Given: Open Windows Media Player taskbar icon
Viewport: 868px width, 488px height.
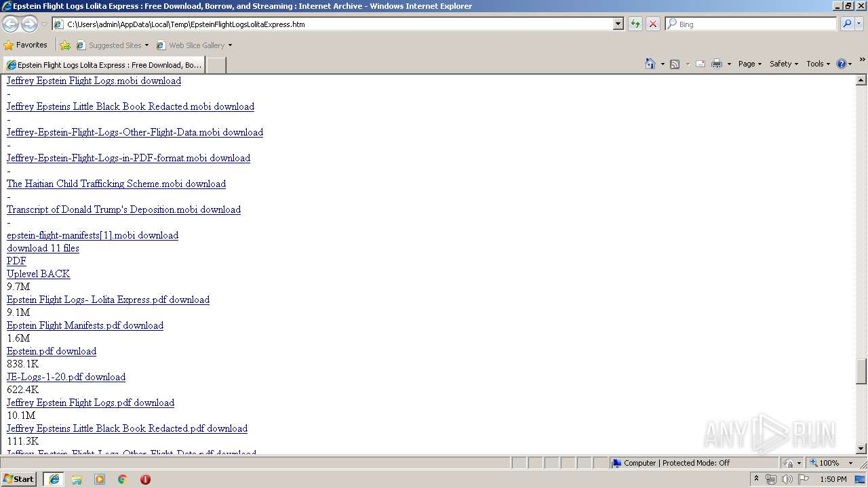Looking at the screenshot, I should (100, 479).
